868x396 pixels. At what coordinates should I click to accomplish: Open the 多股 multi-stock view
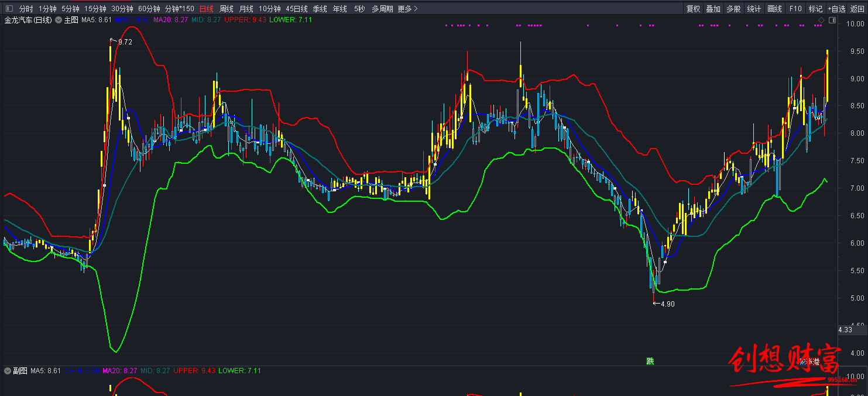click(733, 9)
